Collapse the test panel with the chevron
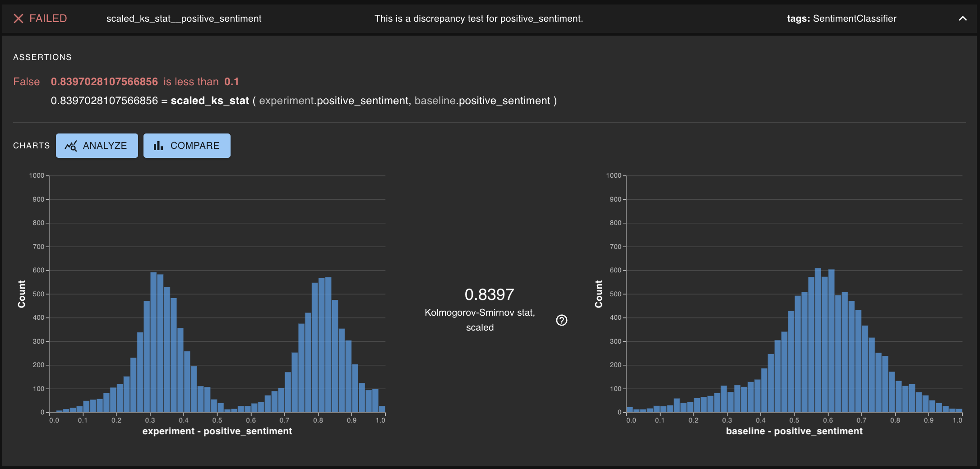 tap(962, 18)
